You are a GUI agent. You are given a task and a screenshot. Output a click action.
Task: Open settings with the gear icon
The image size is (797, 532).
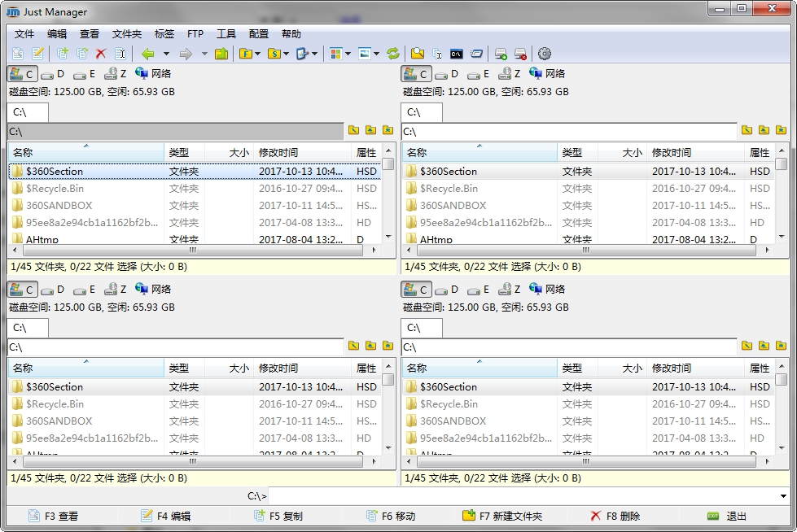tap(545, 54)
